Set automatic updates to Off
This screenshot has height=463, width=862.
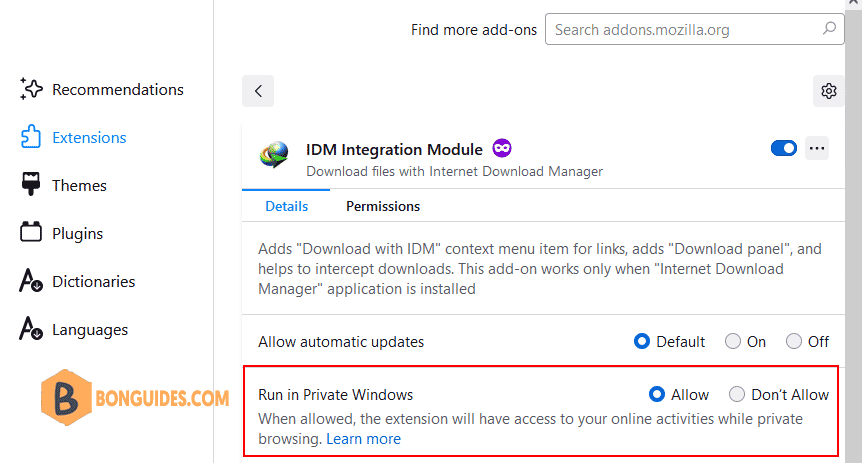(x=793, y=341)
